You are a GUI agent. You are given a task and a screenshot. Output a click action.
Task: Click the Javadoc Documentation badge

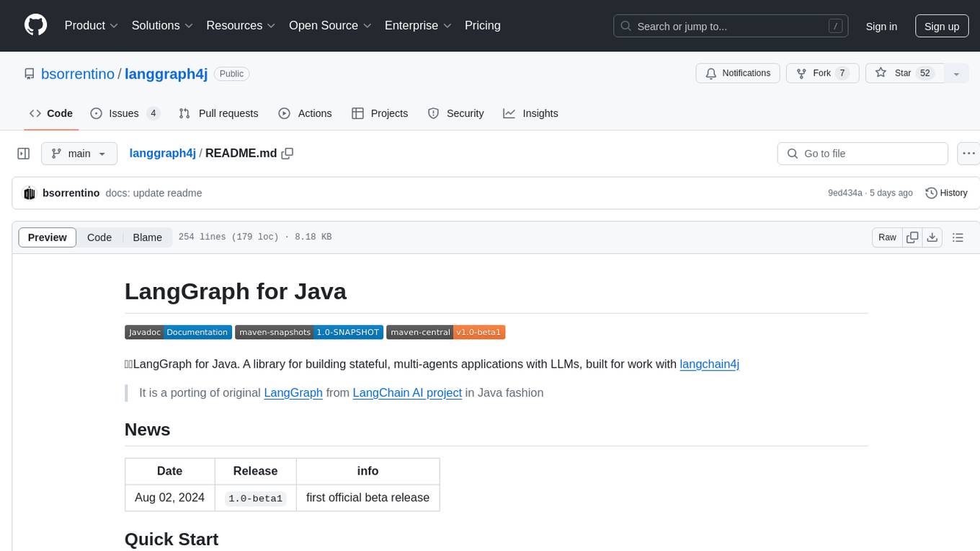pyautogui.click(x=178, y=332)
